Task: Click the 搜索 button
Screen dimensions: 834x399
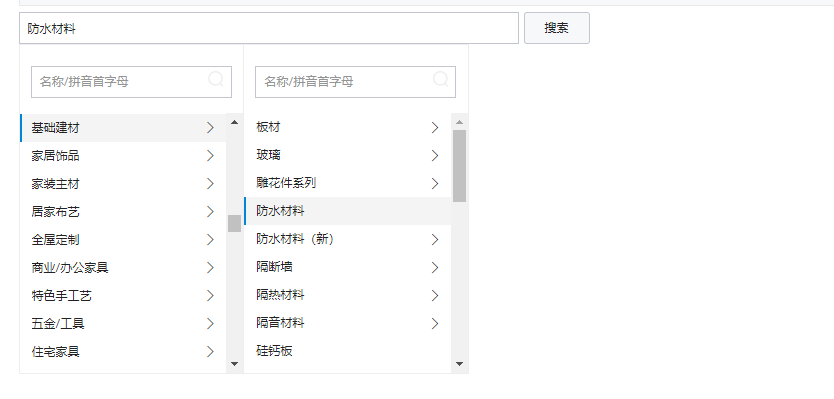Action: [x=557, y=28]
